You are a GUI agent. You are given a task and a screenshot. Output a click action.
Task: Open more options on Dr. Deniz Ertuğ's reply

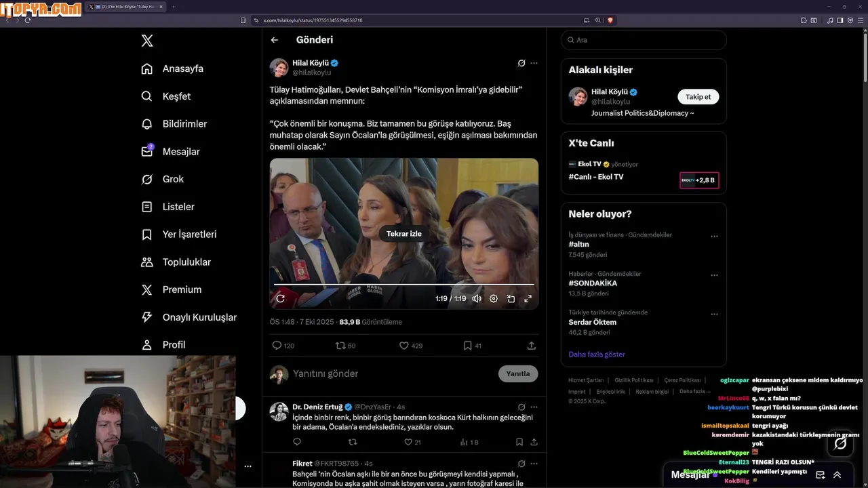534,407
